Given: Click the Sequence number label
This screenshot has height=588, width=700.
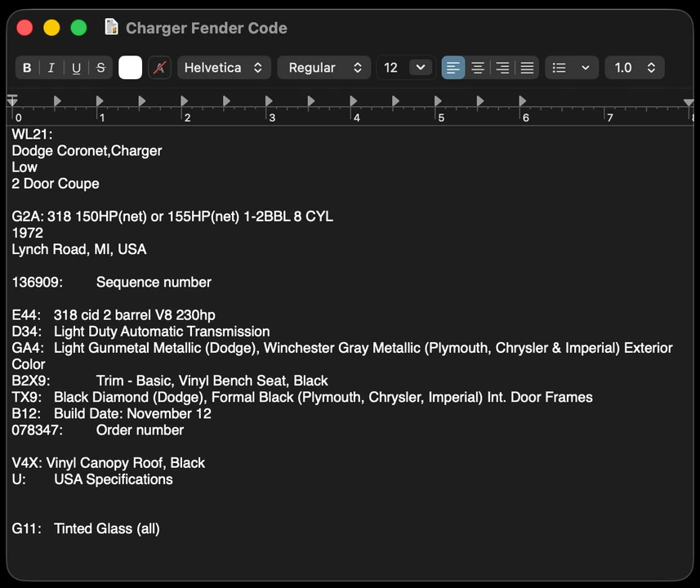Looking at the screenshot, I should [154, 283].
